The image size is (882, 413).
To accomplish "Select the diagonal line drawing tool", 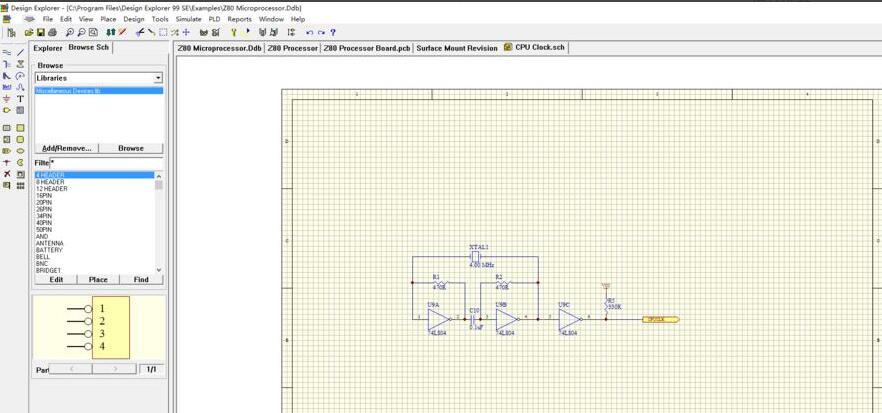I will 20,52.
